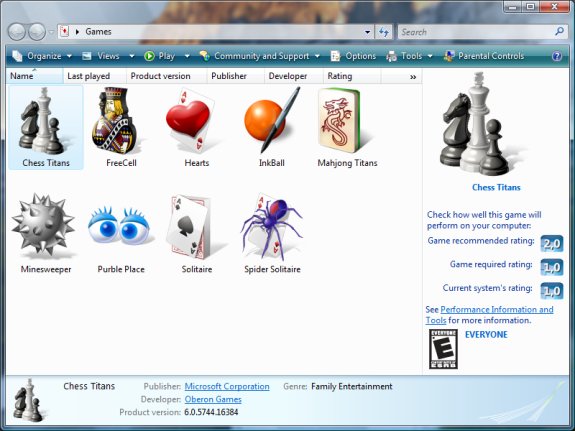Select the Mahjong Titans game icon
Image resolution: width=575 pixels, height=431 pixels.
pos(340,120)
